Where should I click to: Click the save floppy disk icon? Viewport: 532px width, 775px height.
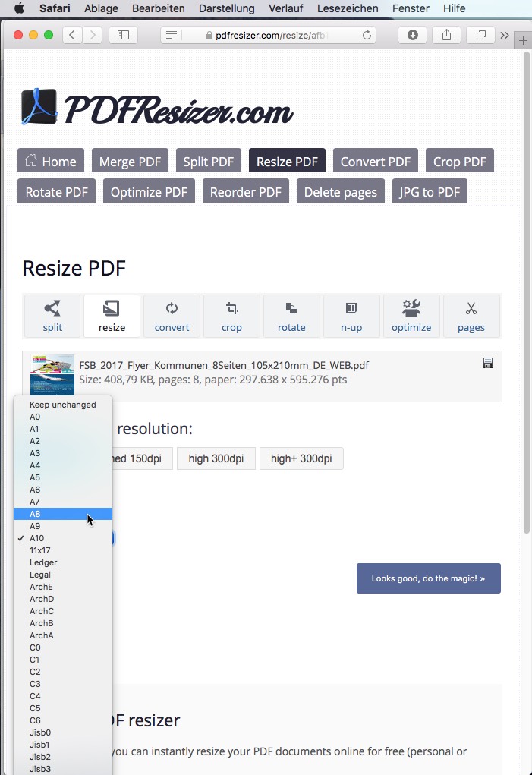(x=488, y=363)
